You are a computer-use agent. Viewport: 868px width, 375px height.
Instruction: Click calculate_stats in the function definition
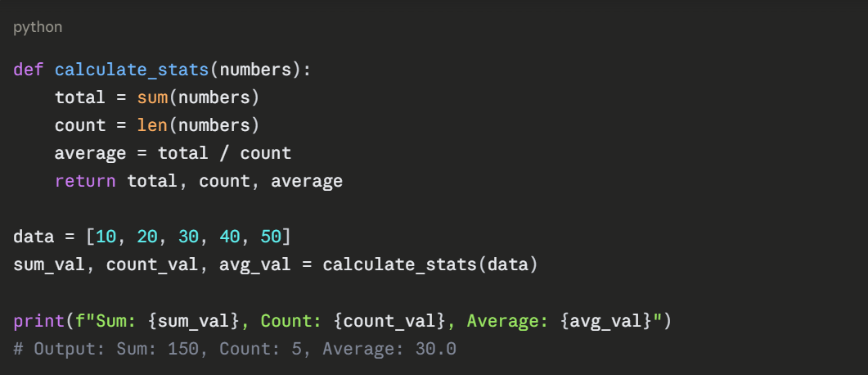[132, 70]
